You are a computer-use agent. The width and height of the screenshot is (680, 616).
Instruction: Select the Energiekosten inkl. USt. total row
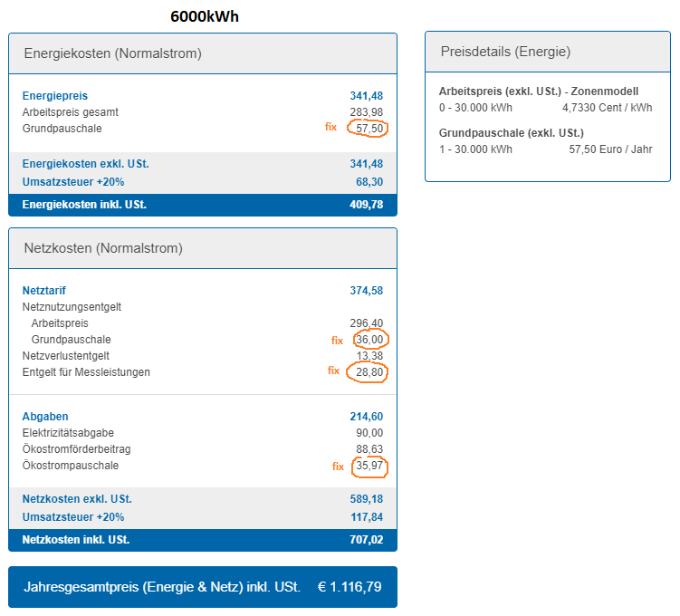pyautogui.click(x=203, y=205)
